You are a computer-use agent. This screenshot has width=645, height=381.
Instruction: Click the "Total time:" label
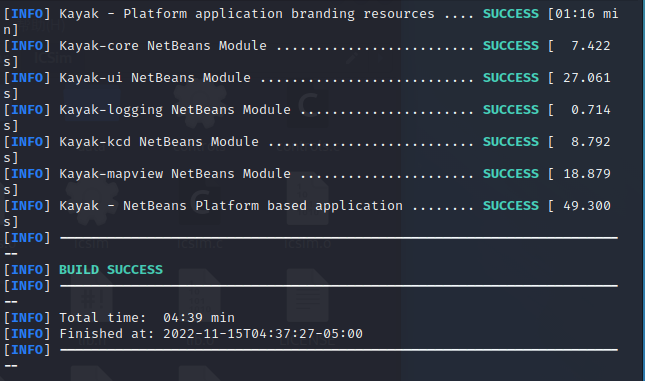[103, 318]
